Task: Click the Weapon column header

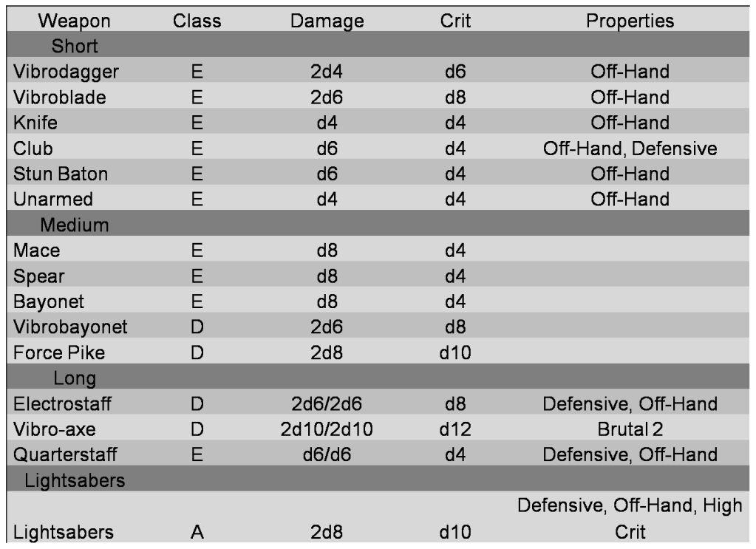Action: tap(74, 21)
